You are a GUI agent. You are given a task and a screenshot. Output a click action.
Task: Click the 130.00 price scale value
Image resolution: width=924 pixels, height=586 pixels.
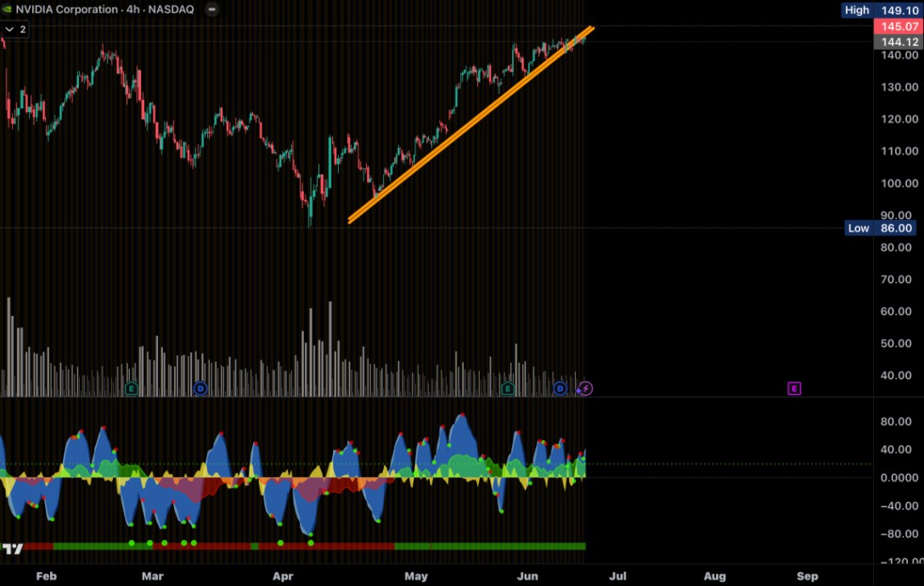coord(899,87)
